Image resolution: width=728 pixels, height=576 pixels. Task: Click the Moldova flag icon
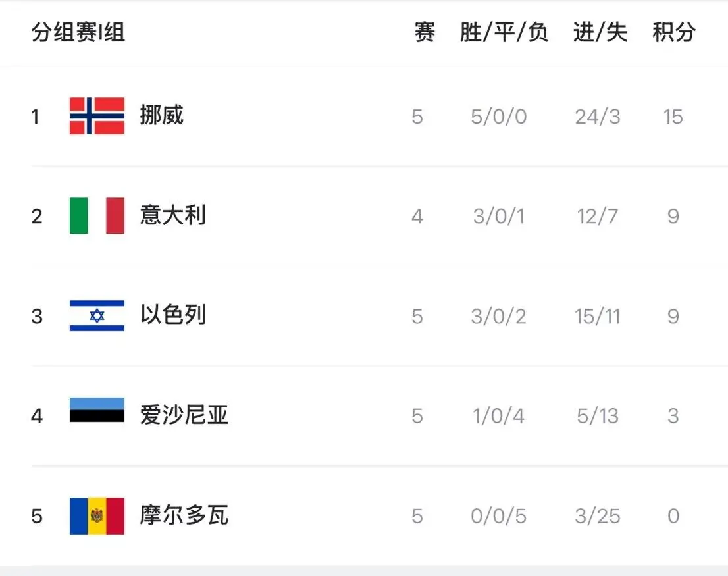pyautogui.click(x=97, y=515)
